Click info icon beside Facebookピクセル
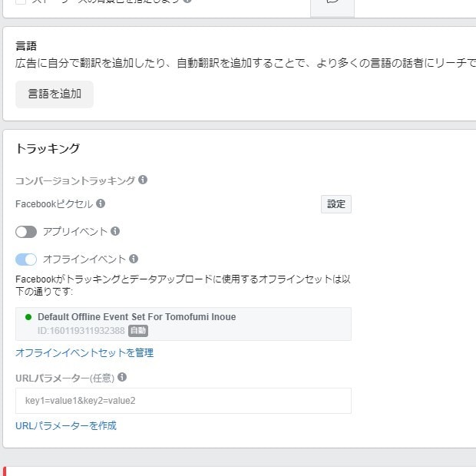 click(101, 203)
